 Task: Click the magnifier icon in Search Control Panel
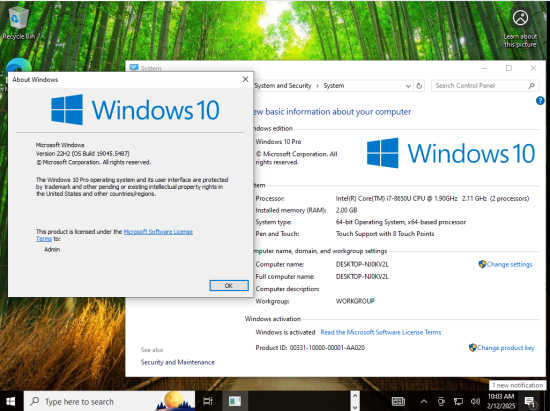[x=531, y=86]
